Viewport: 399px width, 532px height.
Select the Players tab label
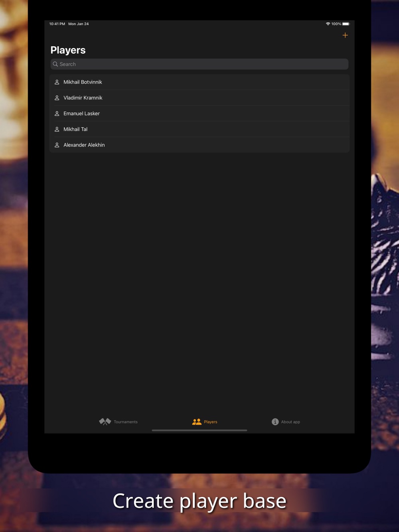[x=211, y=422]
